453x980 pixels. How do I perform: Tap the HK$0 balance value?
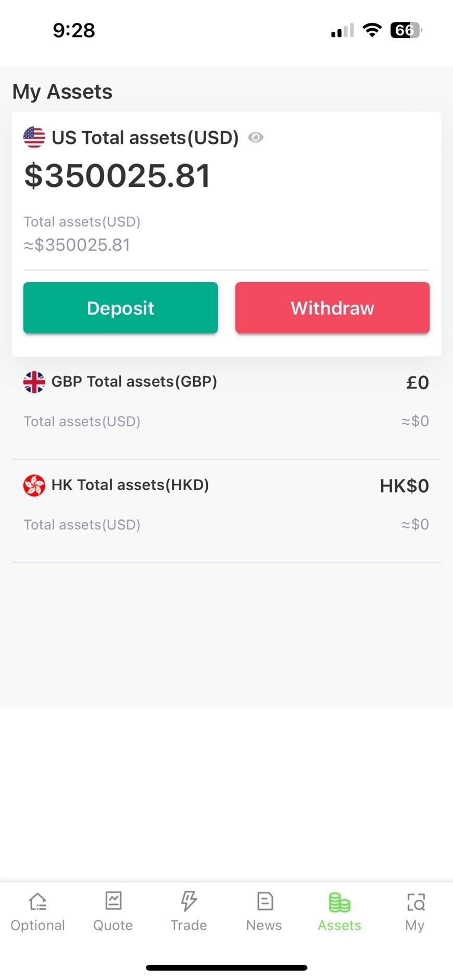click(404, 486)
